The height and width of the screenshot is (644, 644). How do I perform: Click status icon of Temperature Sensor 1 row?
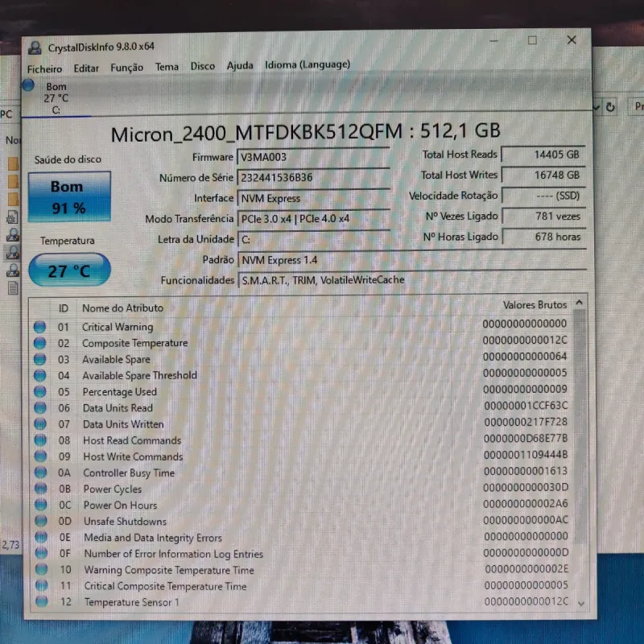click(42, 601)
